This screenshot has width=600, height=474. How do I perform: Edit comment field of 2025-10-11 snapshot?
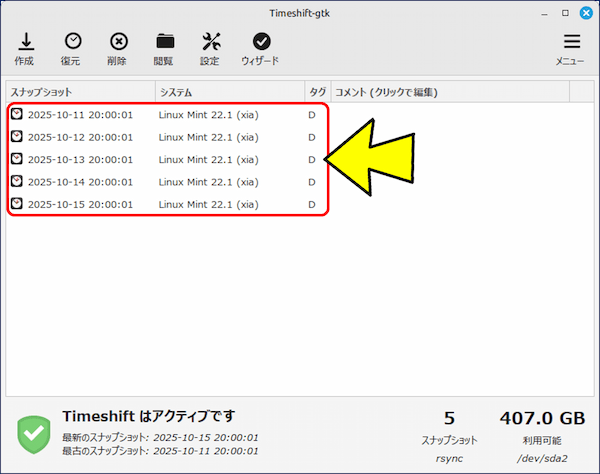click(449, 115)
